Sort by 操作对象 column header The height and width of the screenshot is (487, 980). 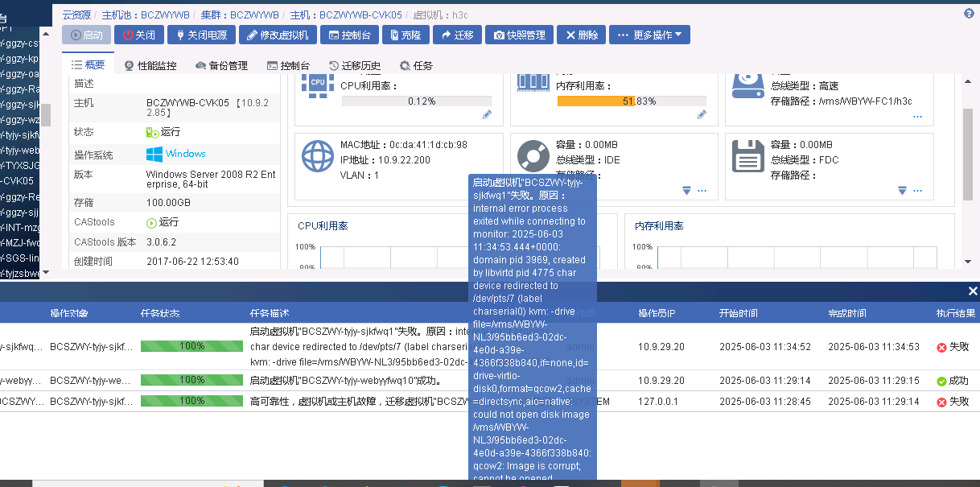(x=69, y=313)
